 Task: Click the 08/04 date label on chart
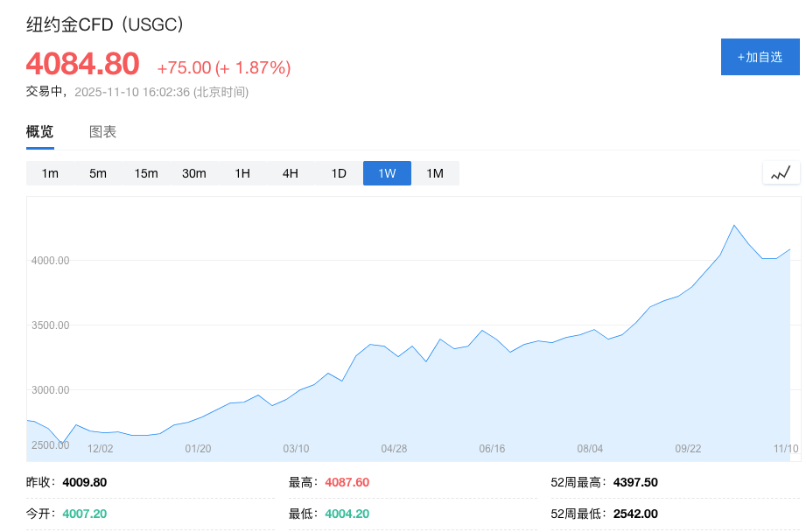pos(590,449)
